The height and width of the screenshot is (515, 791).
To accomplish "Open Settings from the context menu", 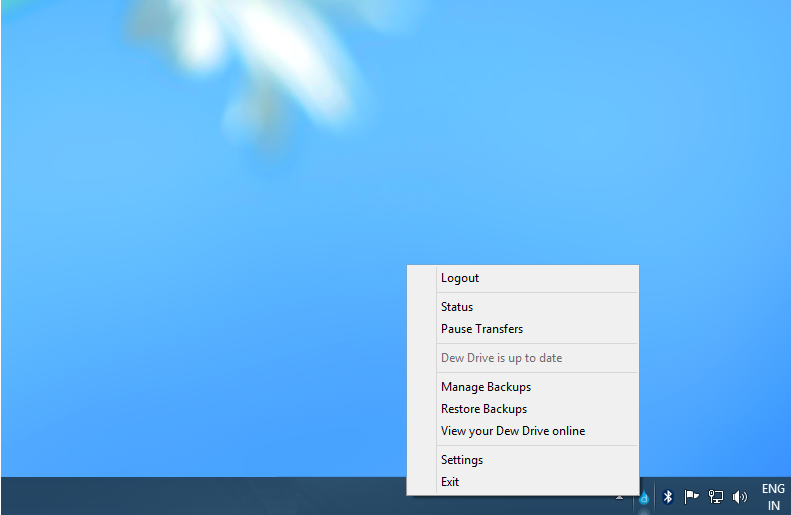I will (x=523, y=460).
